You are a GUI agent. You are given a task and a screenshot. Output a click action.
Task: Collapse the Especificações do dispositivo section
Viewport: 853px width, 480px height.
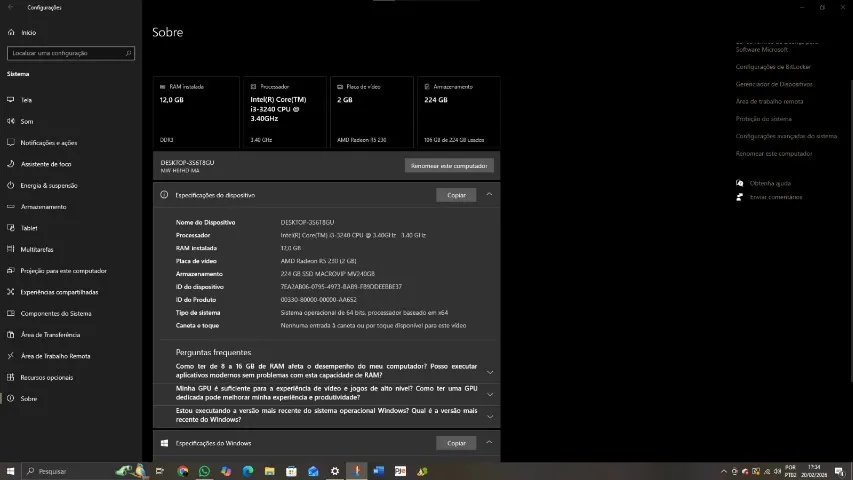pyautogui.click(x=489, y=195)
